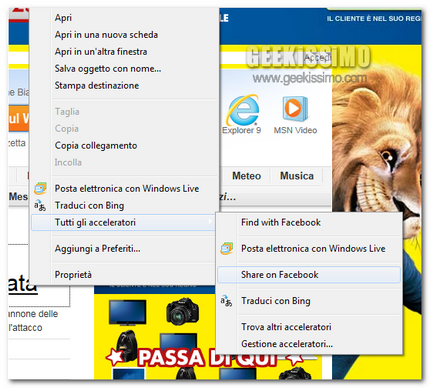Screen dimensions: 430x388
Task: Click the Bing translate icon in submenu
Action: coord(226,301)
